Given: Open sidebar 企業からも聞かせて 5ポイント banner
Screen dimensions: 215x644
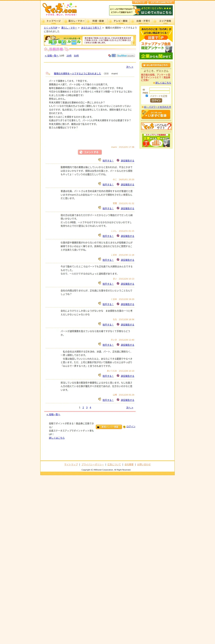Looking at the screenshot, I should (156, 140).
